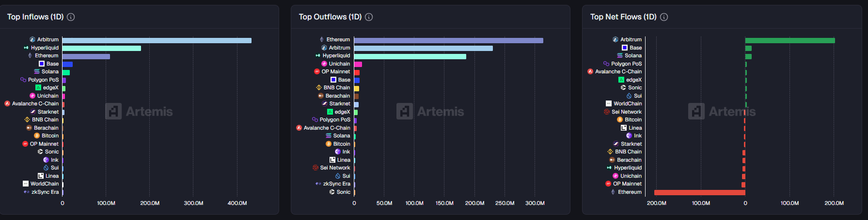Click the OP Mainnet icon in the Top Outflows chart
This screenshot has height=220, width=868.
317,72
